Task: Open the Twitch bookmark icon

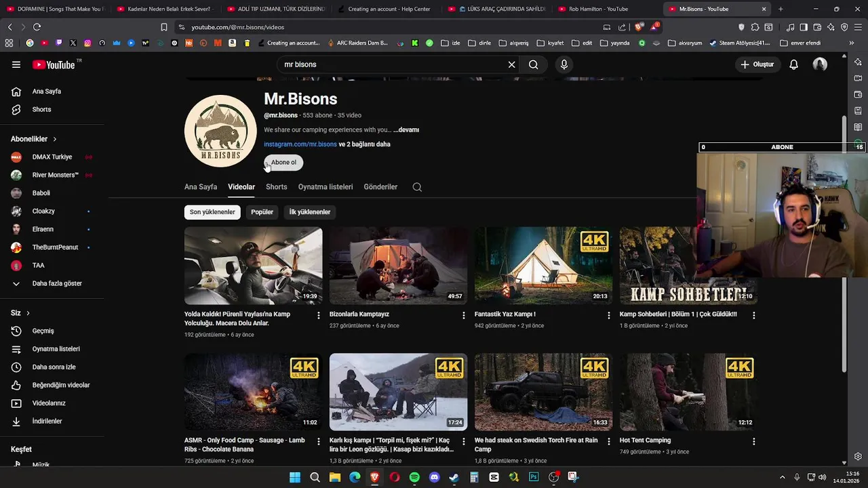Action: (x=59, y=43)
